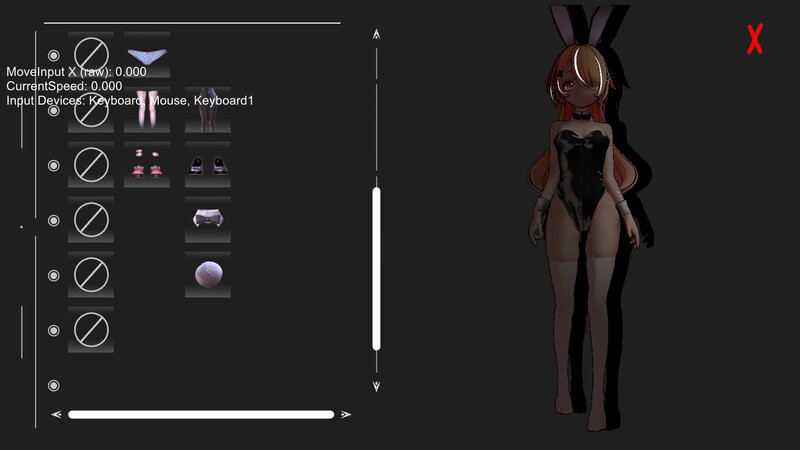The height and width of the screenshot is (450, 800).
Task: Select the radio button beside the stockings row
Action: point(54,110)
